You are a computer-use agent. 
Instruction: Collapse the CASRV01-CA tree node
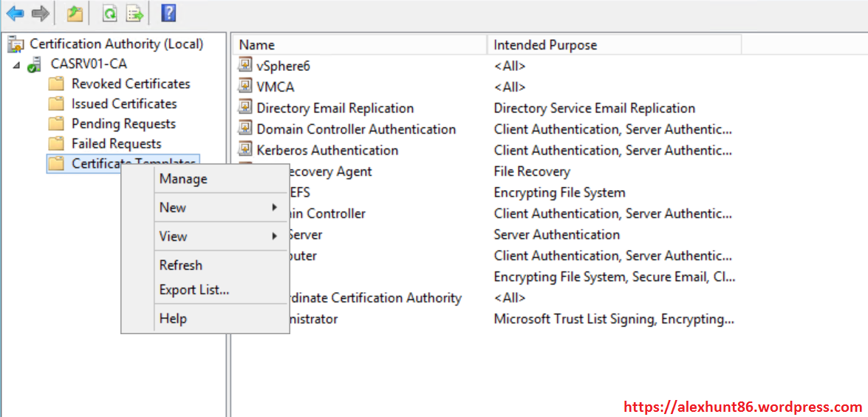[17, 64]
